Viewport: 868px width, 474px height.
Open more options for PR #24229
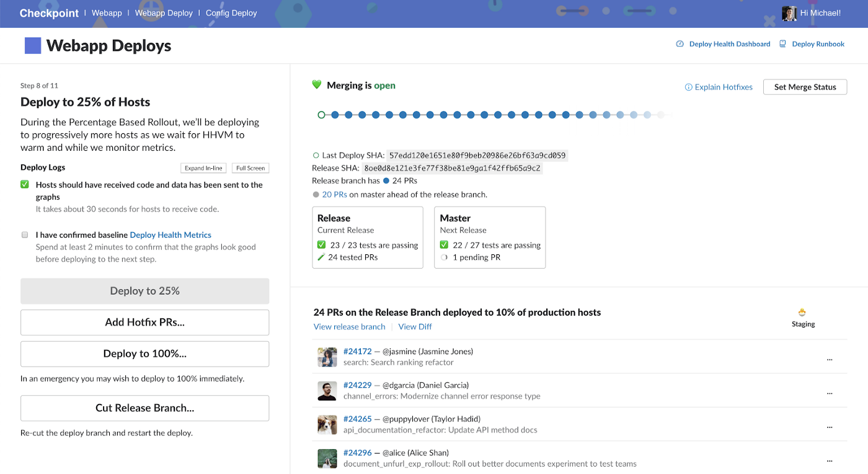830,393
